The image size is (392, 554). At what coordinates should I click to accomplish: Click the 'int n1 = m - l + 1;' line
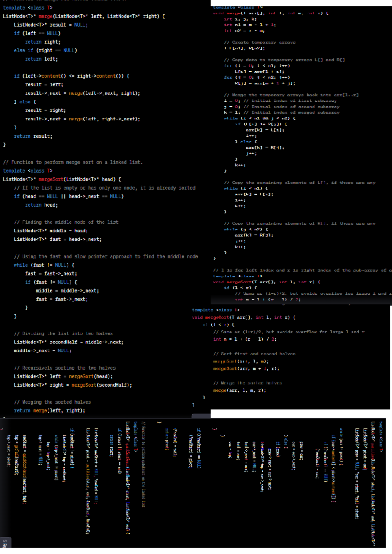pos(250,25)
